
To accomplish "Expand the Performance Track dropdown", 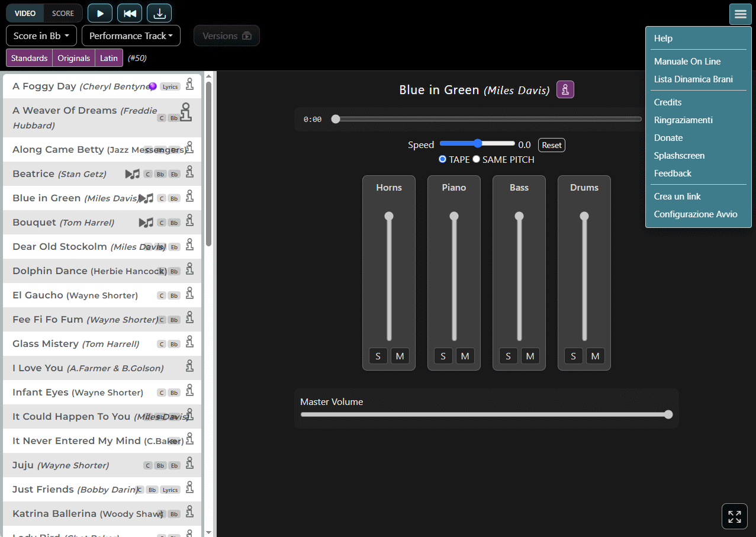I will point(131,36).
